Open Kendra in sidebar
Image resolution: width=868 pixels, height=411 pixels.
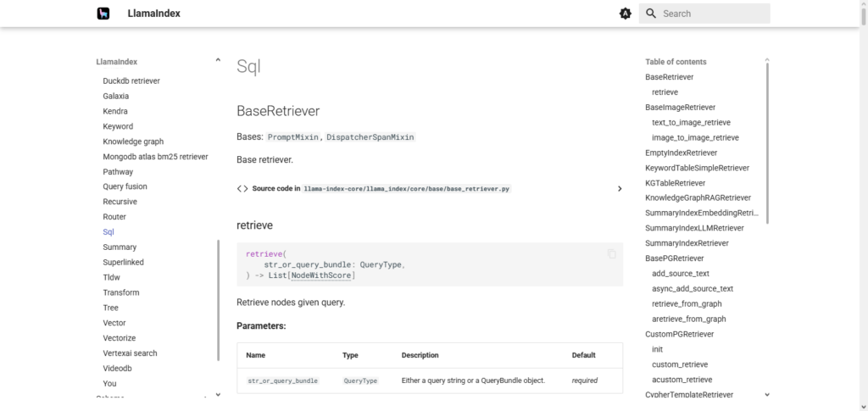[x=115, y=111]
